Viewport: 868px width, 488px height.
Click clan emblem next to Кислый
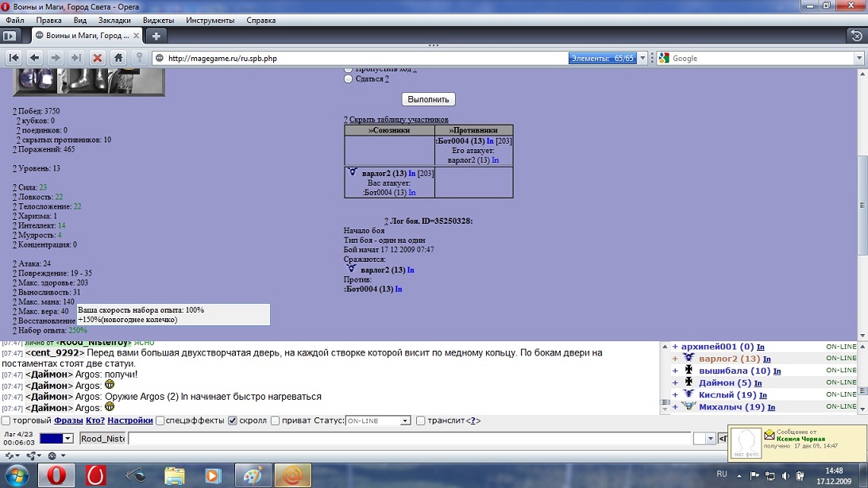click(688, 394)
